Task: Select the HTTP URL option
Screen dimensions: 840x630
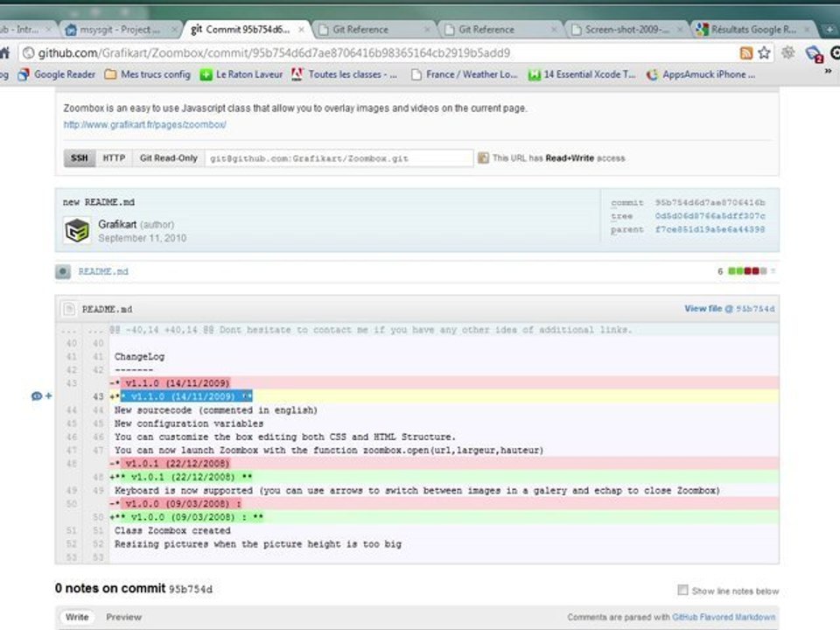Action: 114,158
